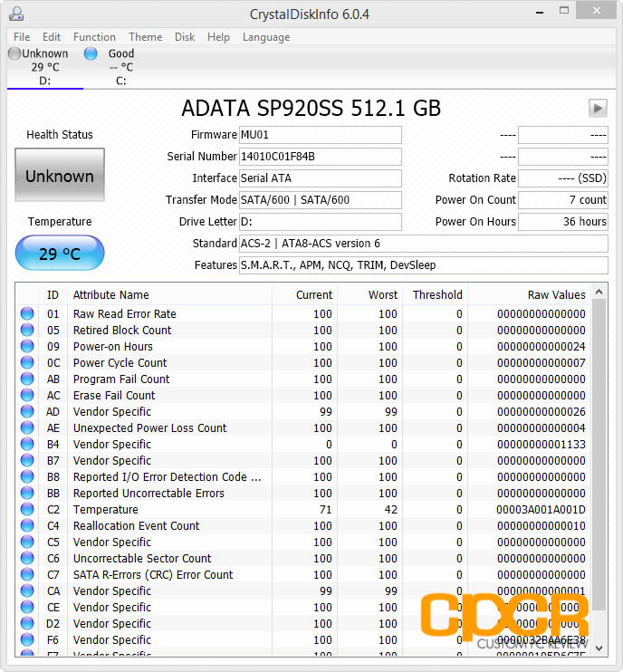623x672 pixels.
Task: Click the status orb in the F6 row
Action: click(27, 639)
